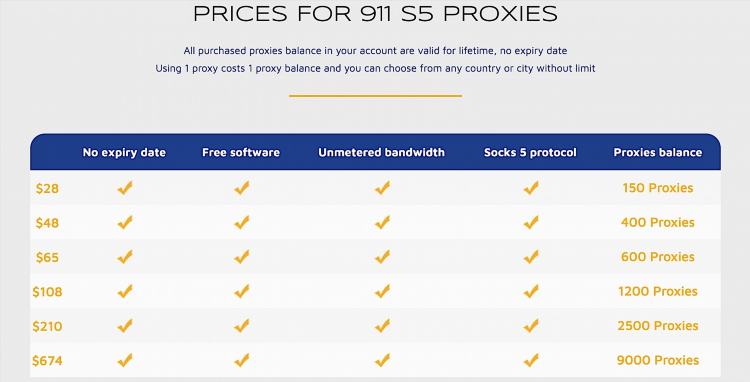750x382 pixels.
Task: Click the Unmetered bandwidth checkmark in $65 row
Action: [382, 257]
